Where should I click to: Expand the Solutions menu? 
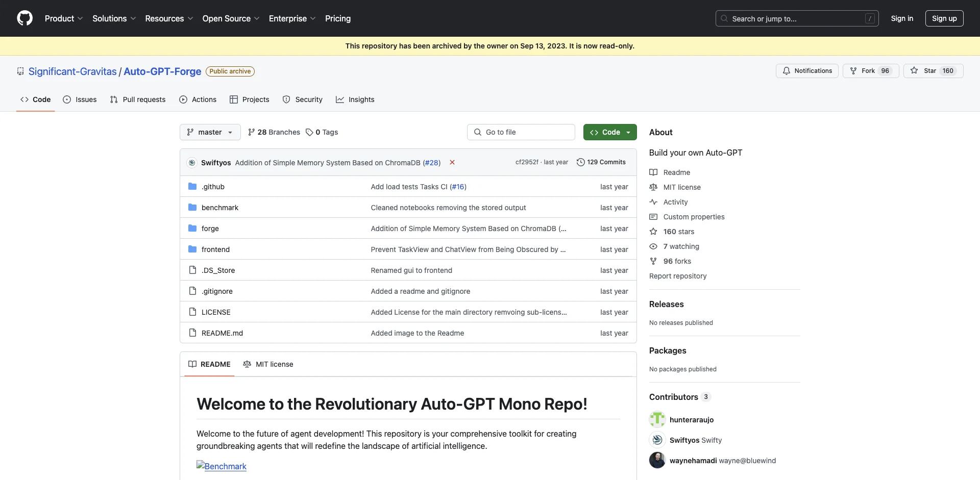[x=114, y=18]
